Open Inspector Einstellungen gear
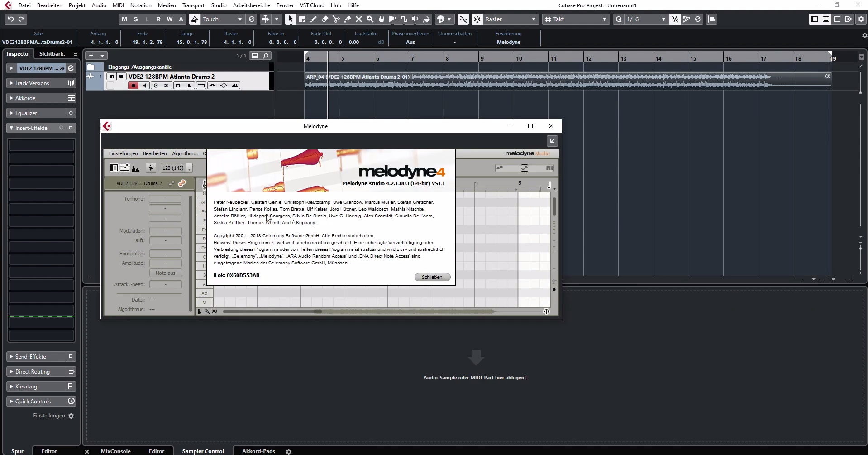The image size is (868, 455). click(x=71, y=416)
